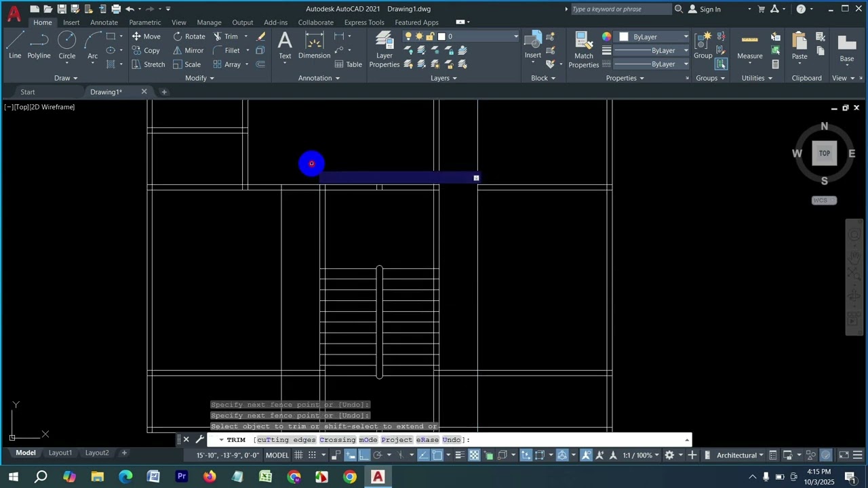Activate the Copy command
This screenshot has height=488, width=868.
point(146,50)
